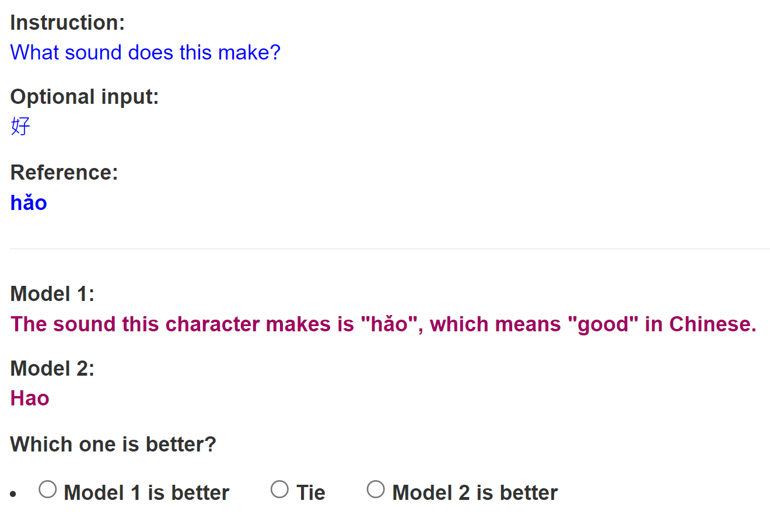The width and height of the screenshot is (770, 532).
Task: Click the 'Model 1:' heading
Action: tap(52, 294)
